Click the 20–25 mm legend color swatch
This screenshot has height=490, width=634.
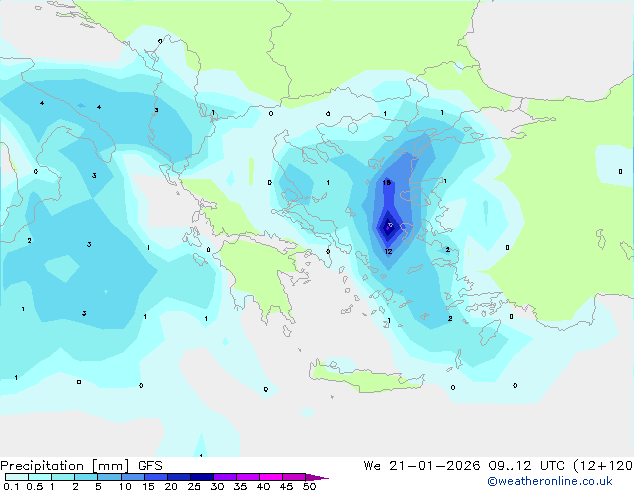[179, 477]
